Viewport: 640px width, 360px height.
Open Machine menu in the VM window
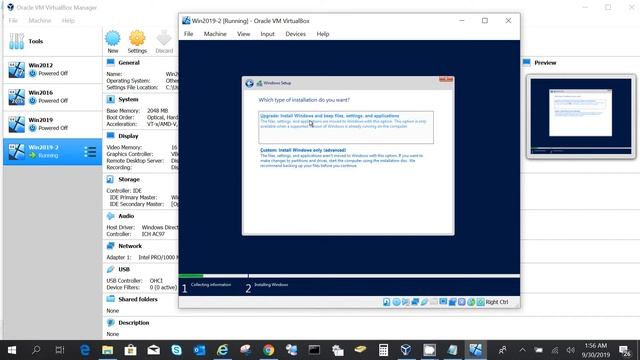point(215,34)
